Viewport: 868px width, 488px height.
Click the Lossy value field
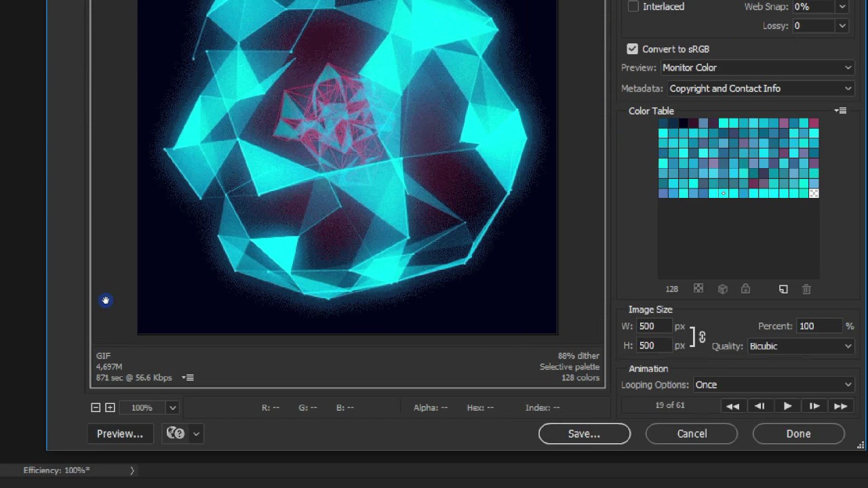(x=814, y=26)
